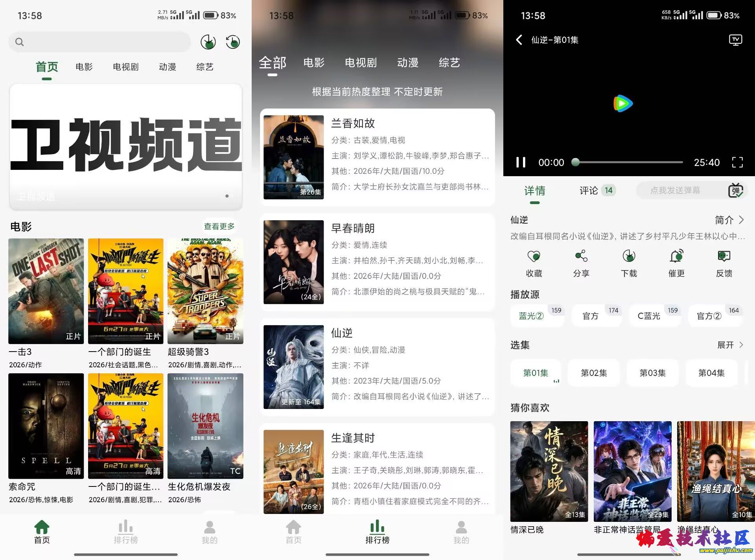Select the 电视剧 tab in rankings
This screenshot has height=560, width=755.
coord(361,63)
